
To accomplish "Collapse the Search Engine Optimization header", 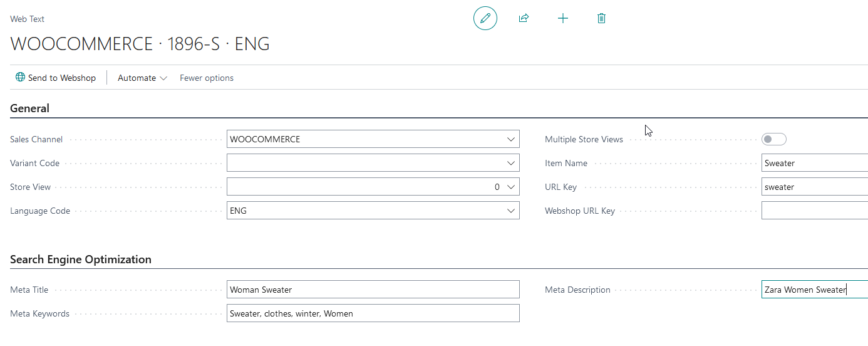I will coord(81,259).
